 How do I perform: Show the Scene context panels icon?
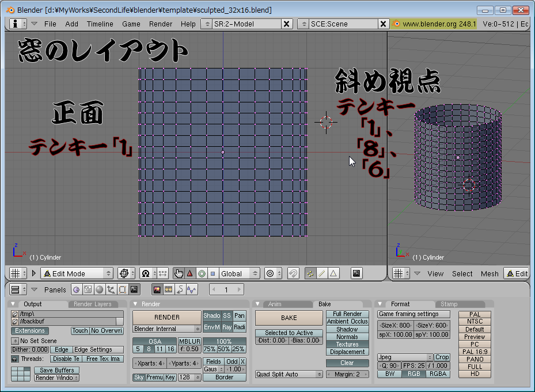[x=134, y=290]
